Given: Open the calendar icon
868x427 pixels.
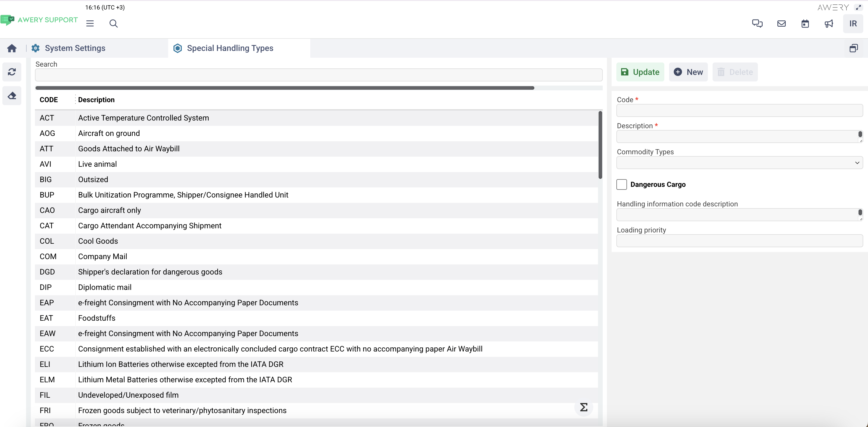Looking at the screenshot, I should point(805,24).
